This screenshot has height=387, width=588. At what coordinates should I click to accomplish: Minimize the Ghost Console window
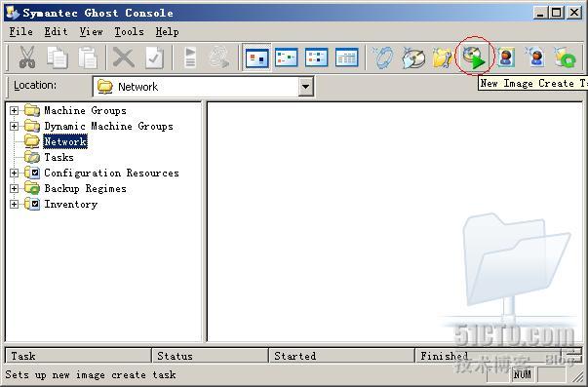pyautogui.click(x=540, y=13)
